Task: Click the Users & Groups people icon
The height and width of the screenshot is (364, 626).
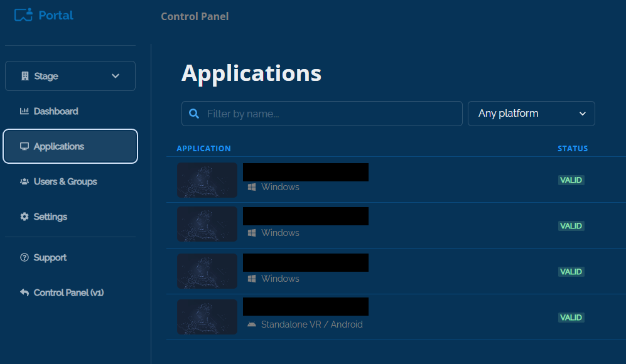Action: click(x=24, y=181)
